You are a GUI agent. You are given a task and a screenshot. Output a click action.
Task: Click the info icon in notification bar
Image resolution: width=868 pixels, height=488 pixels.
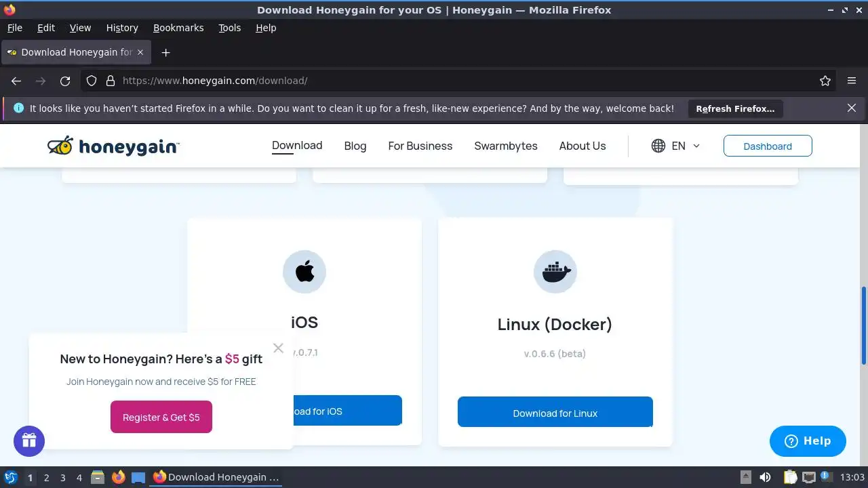tap(18, 108)
